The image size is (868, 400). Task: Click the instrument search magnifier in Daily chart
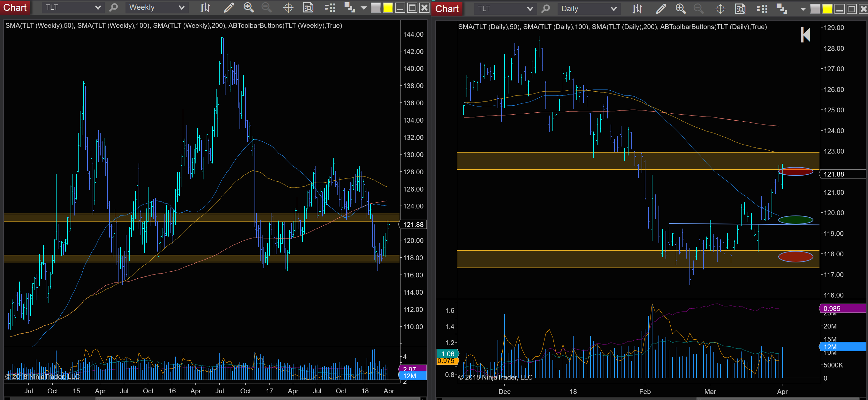[x=546, y=9]
